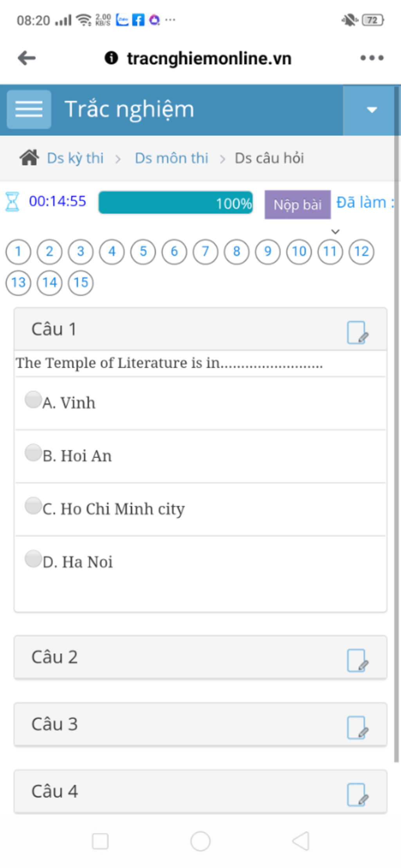This screenshot has height=868, width=401.
Task: Jump to question number 11
Action: tap(330, 251)
